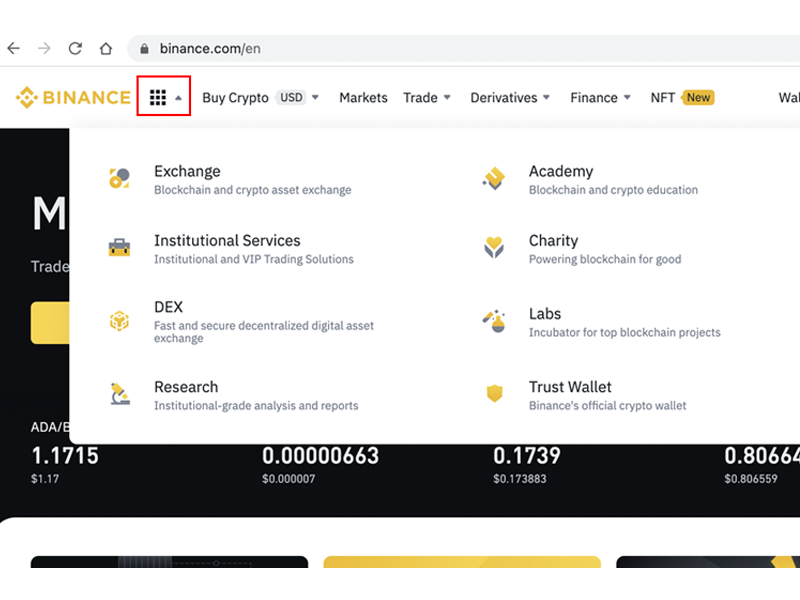Click the Charity heart icon
This screenshot has height=600, width=800.
494,247
